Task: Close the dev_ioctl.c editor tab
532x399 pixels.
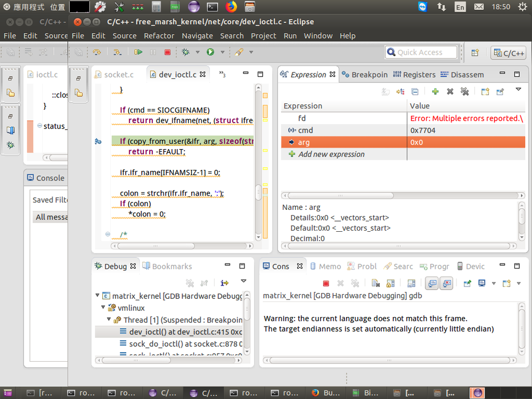Action: [202, 74]
